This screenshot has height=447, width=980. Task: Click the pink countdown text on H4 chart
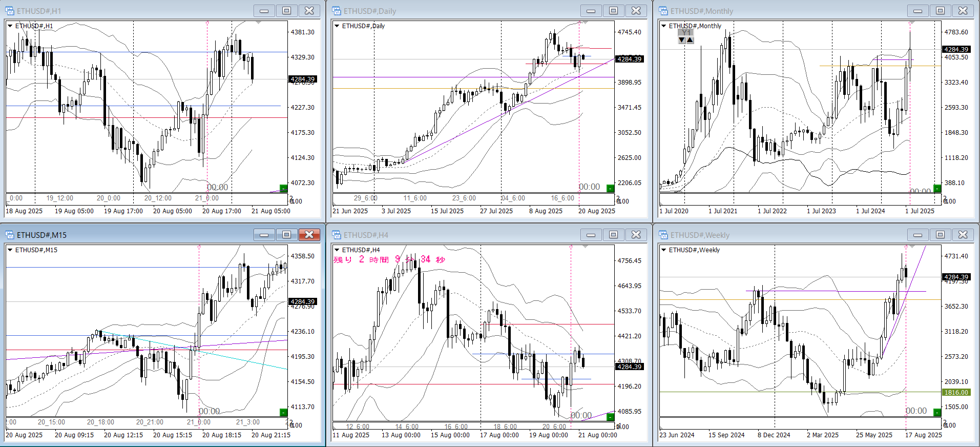[x=389, y=259]
